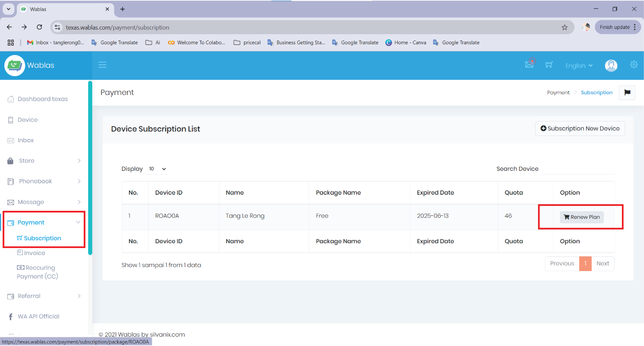Click the Wablas logo icon
The height and width of the screenshot is (346, 644).
pyautogui.click(x=15, y=65)
